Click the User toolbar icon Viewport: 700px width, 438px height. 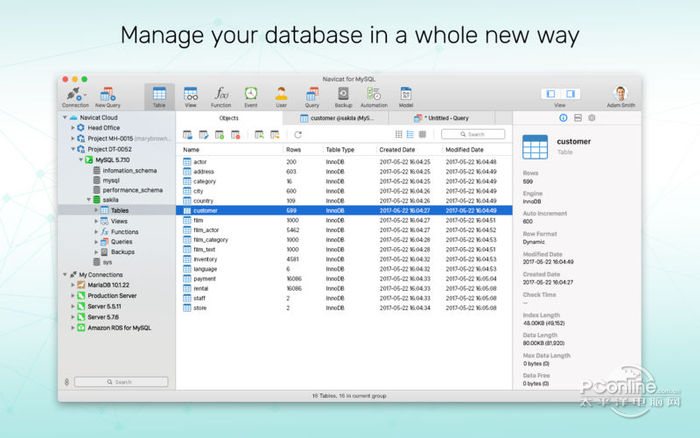point(281,94)
